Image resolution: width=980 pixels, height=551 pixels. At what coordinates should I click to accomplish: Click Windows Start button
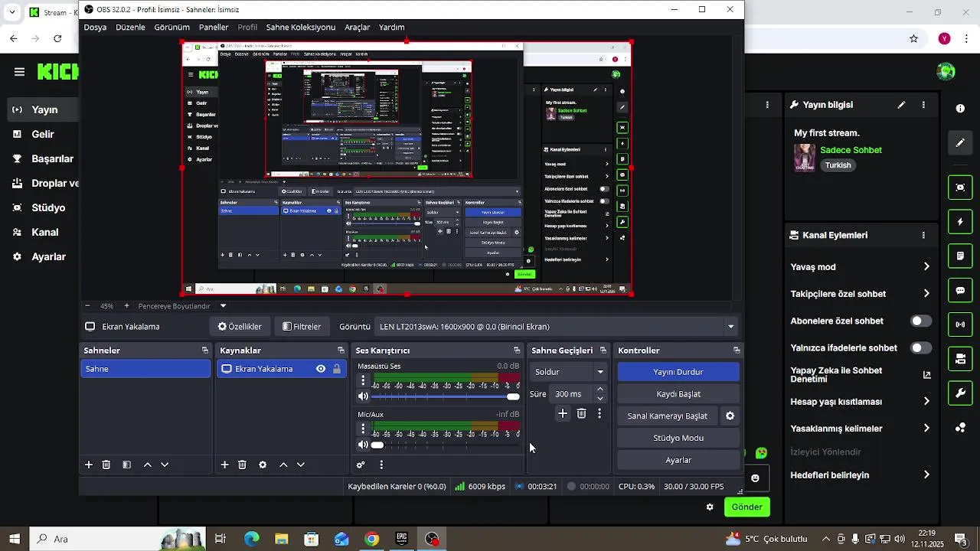[x=14, y=539]
